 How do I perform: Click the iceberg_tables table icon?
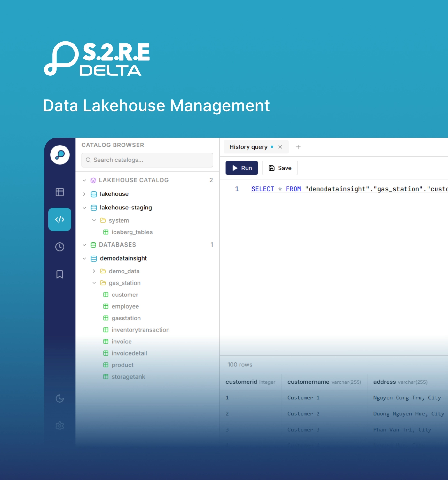(106, 232)
